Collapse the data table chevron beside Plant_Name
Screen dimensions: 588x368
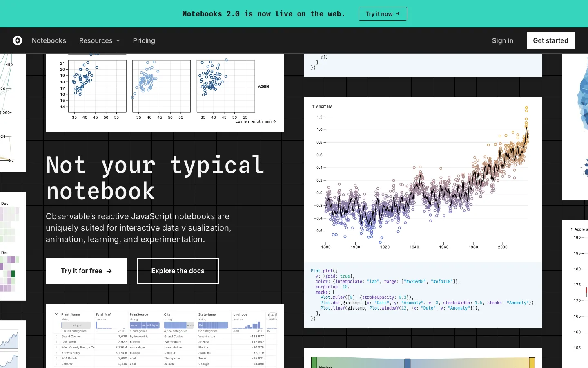(x=56, y=314)
